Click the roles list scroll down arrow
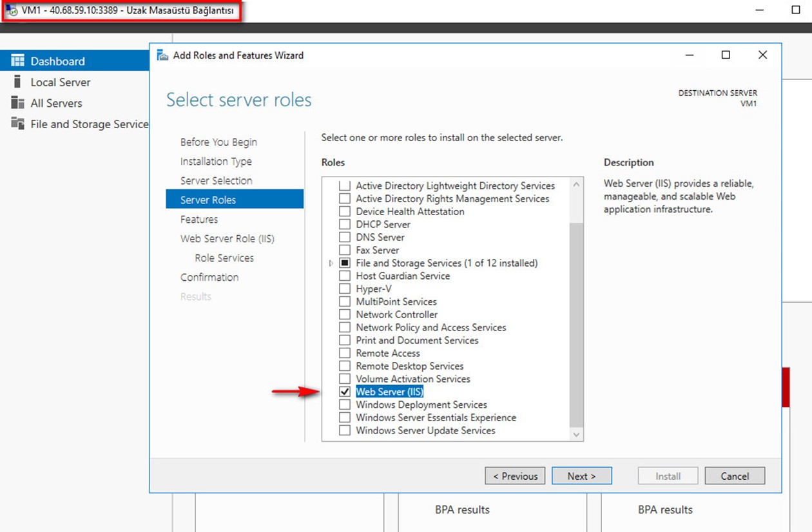This screenshot has height=532, width=812. pos(576,435)
